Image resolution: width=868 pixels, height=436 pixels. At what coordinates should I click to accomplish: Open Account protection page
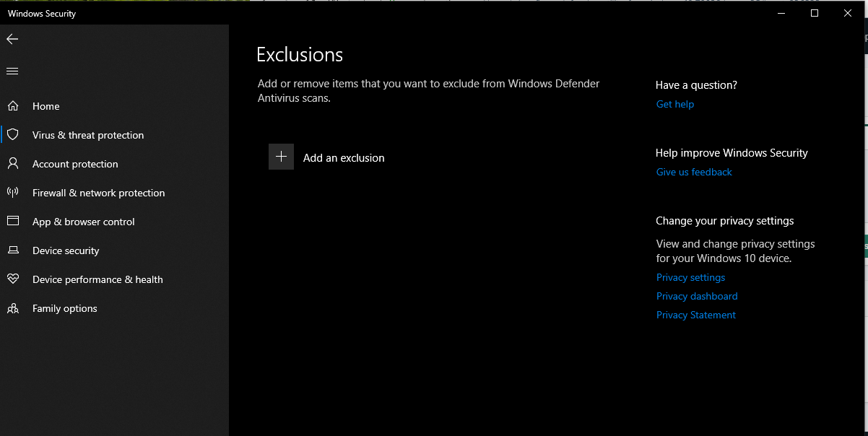click(75, 164)
